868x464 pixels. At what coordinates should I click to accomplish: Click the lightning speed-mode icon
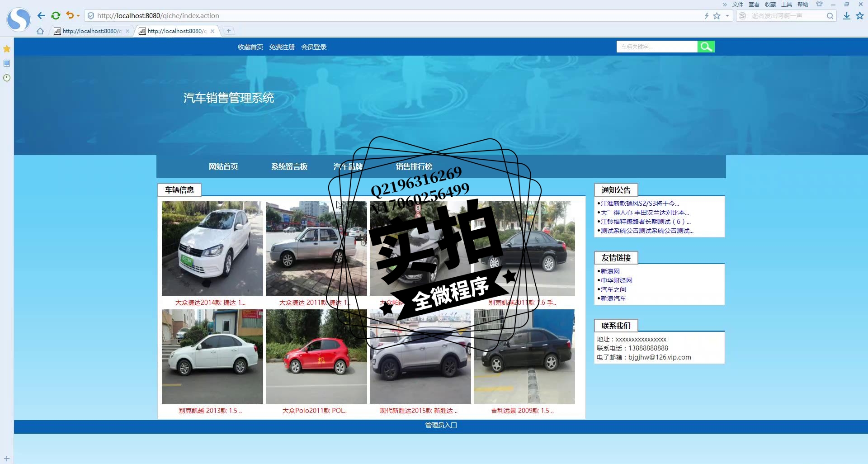point(707,16)
